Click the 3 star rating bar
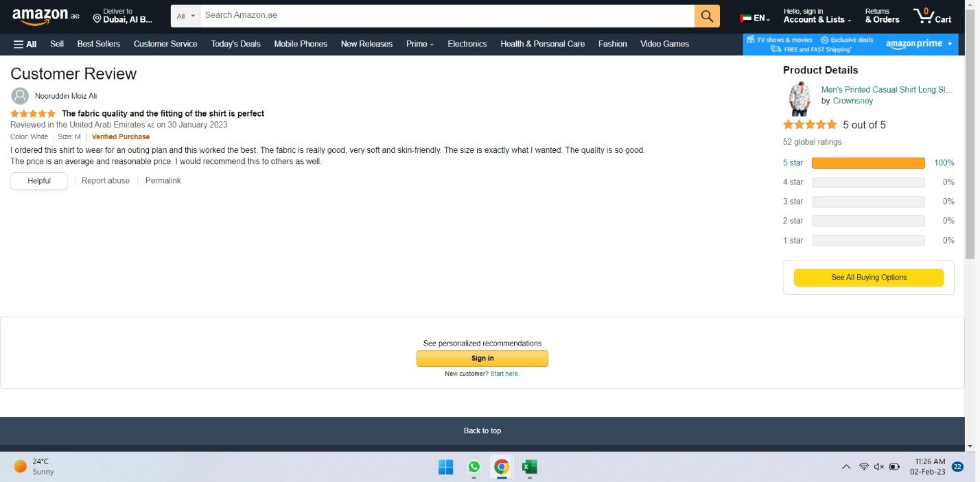 point(868,202)
